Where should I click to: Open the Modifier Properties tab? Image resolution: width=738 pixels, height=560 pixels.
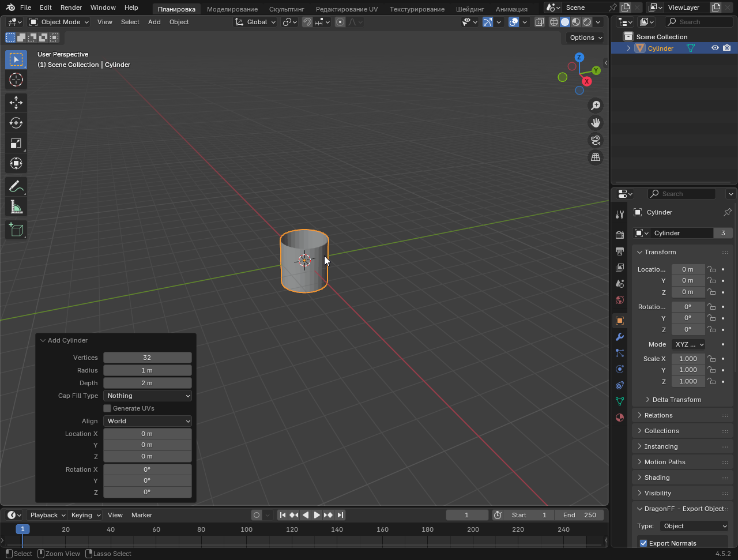(619, 337)
